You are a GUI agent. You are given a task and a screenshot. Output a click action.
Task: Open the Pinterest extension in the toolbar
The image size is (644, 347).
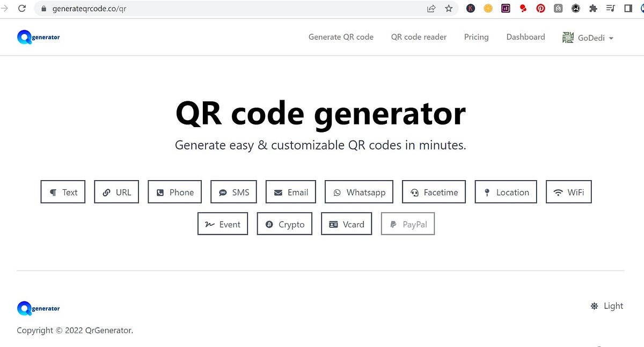(x=540, y=8)
